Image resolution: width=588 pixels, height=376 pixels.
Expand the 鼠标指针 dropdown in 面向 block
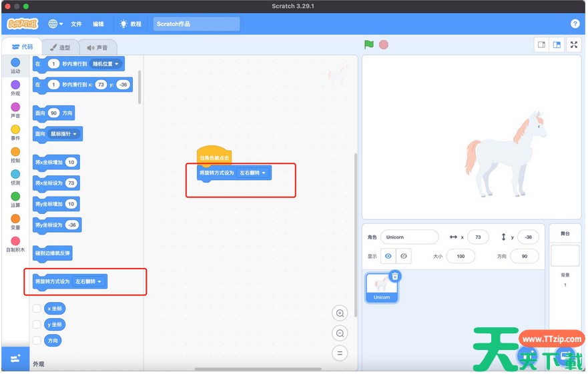65,134
